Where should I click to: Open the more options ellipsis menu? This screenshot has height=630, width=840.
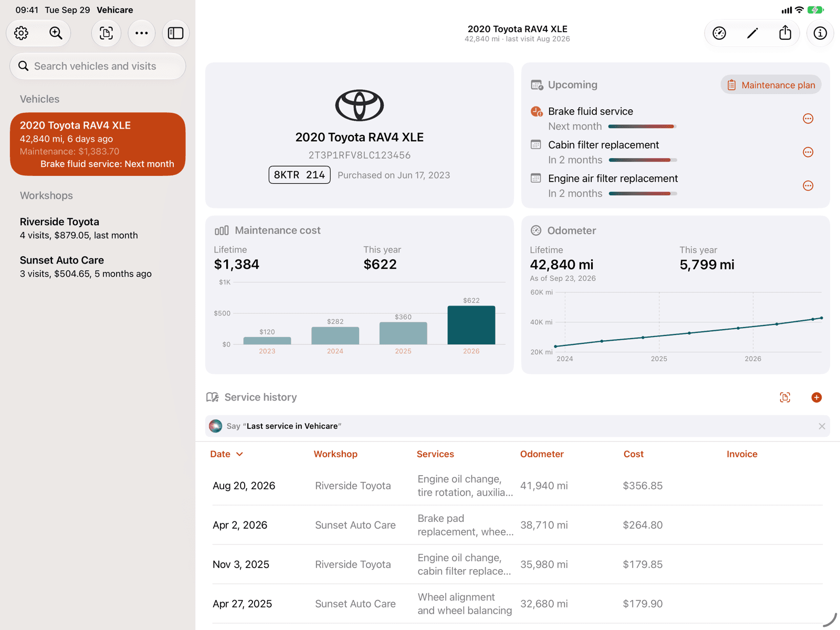click(141, 33)
